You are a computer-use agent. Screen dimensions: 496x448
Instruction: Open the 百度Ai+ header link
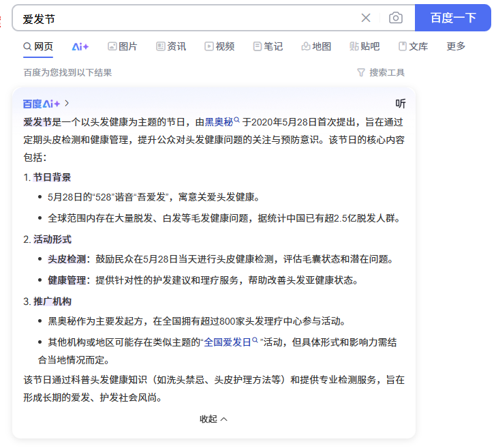point(41,104)
